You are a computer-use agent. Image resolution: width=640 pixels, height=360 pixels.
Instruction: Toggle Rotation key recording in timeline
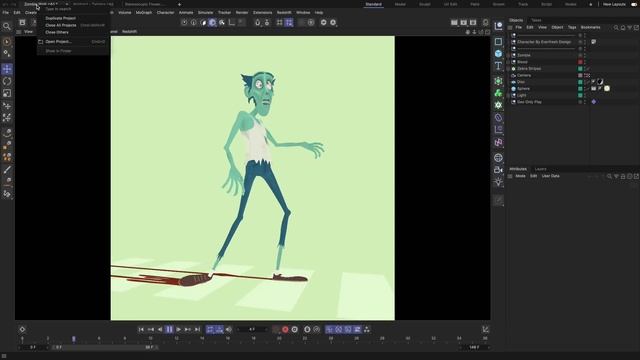339,329
